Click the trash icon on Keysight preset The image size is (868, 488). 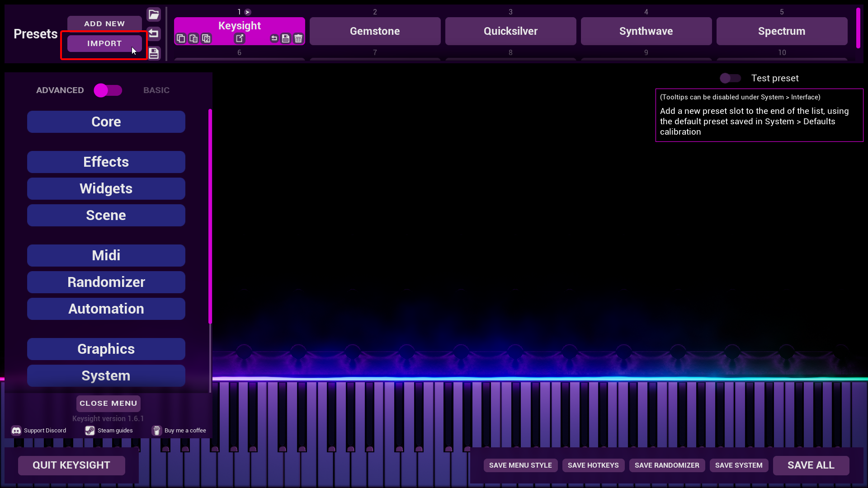coord(298,38)
